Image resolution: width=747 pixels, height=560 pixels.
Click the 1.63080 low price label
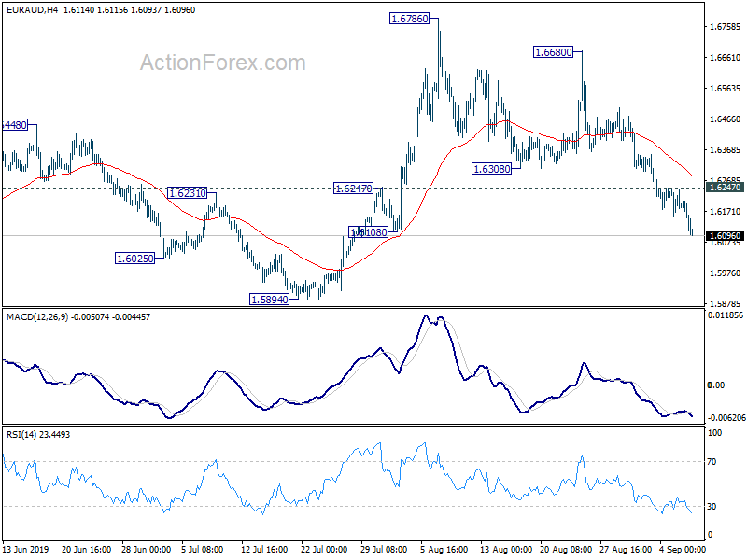(x=491, y=169)
